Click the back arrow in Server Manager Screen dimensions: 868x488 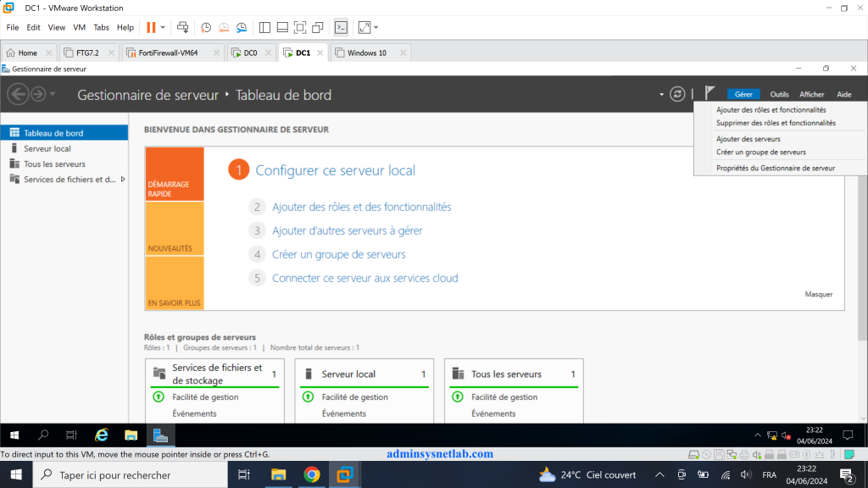coord(18,94)
